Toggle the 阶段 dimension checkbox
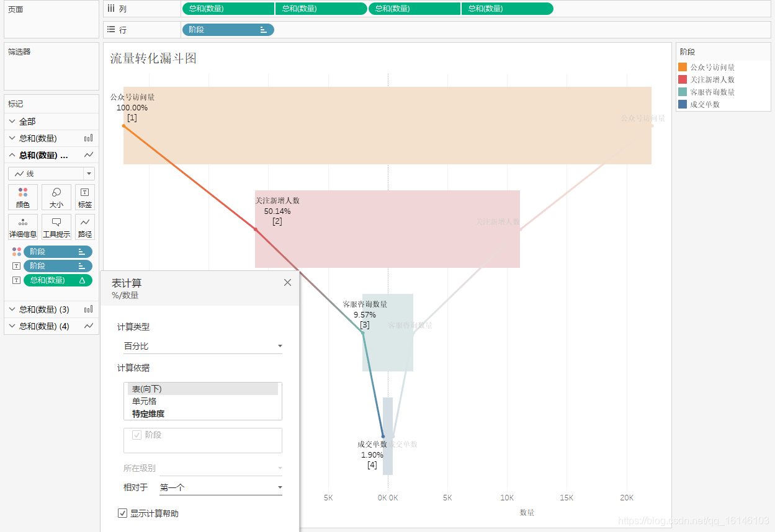Screen dimensions: 775x532 137,435
